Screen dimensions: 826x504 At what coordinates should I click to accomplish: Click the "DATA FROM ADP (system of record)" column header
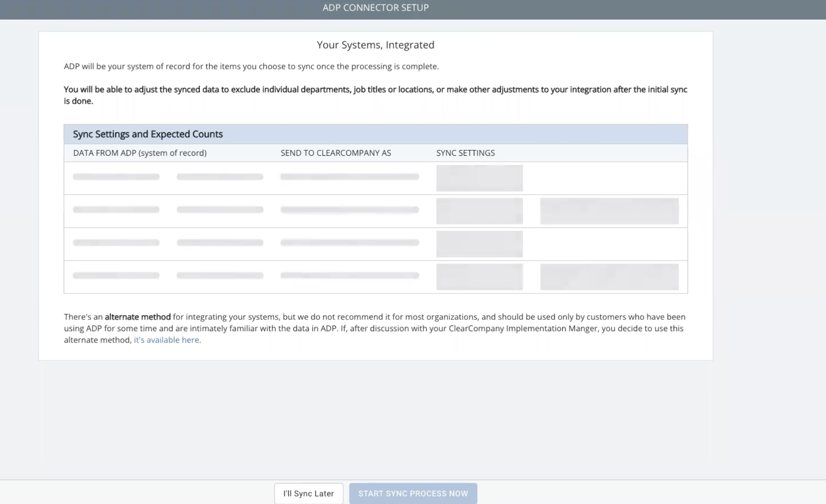tap(140, 153)
